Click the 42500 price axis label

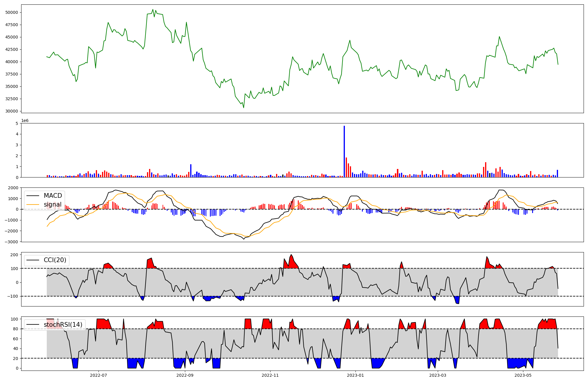12,49
